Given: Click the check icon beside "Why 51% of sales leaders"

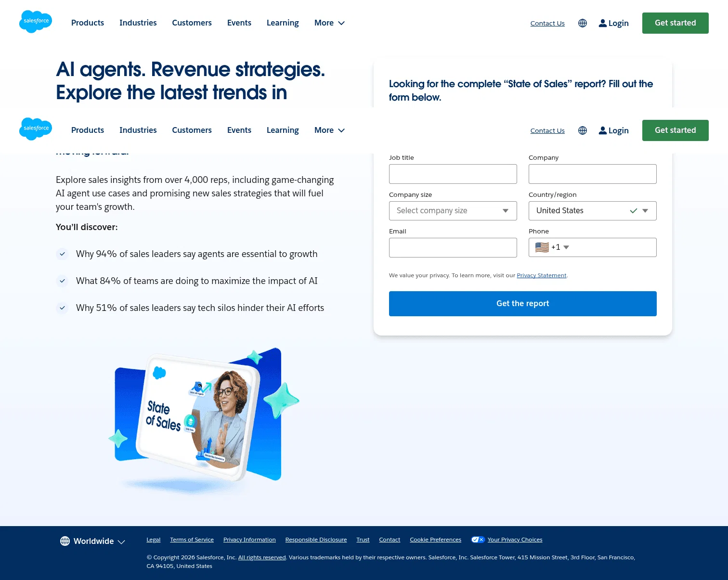Looking at the screenshot, I should coord(62,308).
